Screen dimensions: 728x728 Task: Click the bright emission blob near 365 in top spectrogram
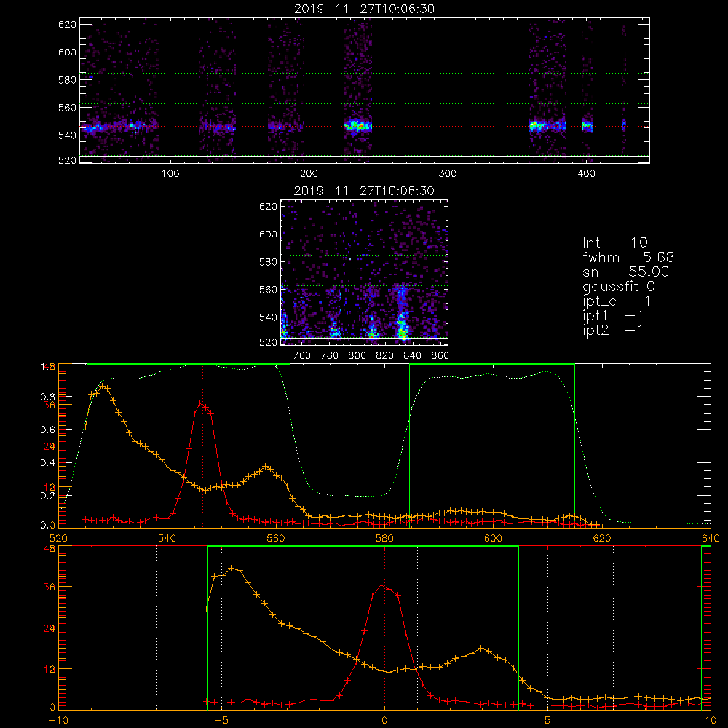pos(539,125)
